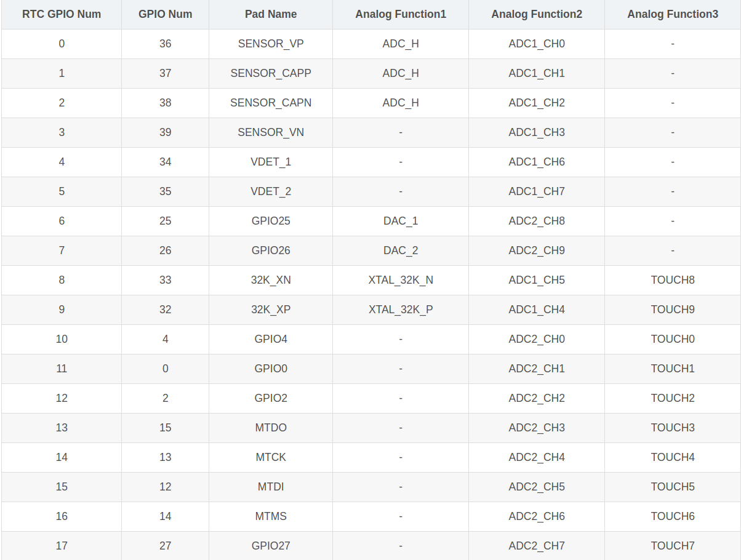Select the 32K_XN pad name cell
The width and height of the screenshot is (741, 560).
point(271,280)
